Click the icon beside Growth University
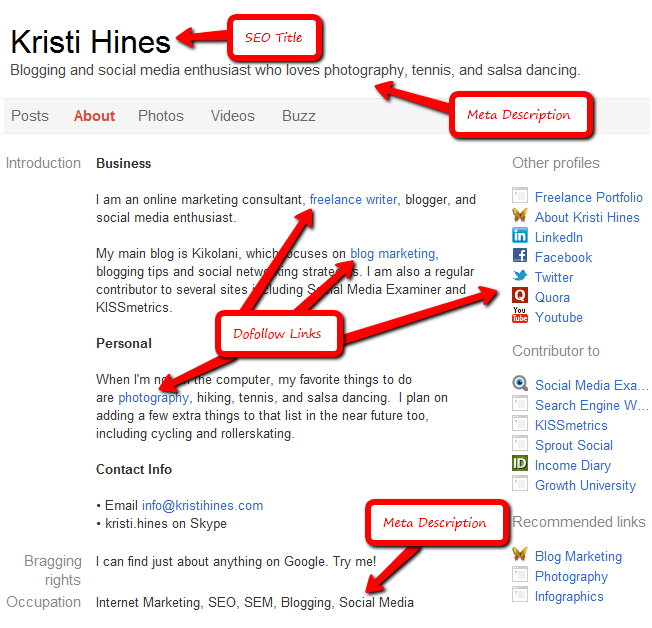The image size is (652, 628). click(x=520, y=483)
